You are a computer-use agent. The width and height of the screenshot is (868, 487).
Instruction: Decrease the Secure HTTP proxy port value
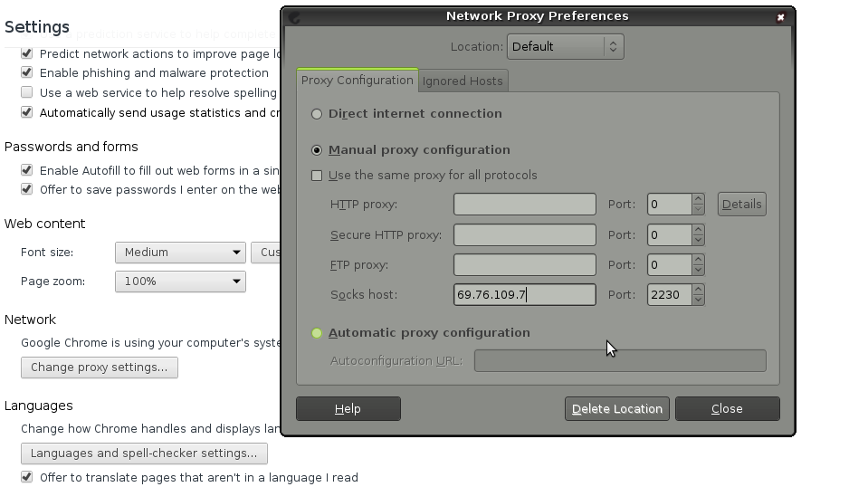coord(698,240)
